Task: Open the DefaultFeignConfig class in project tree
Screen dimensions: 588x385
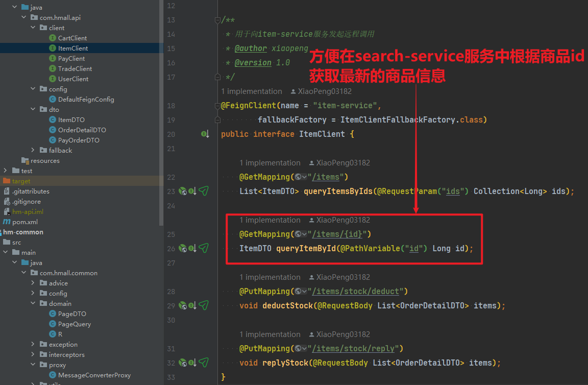Action: click(86, 99)
